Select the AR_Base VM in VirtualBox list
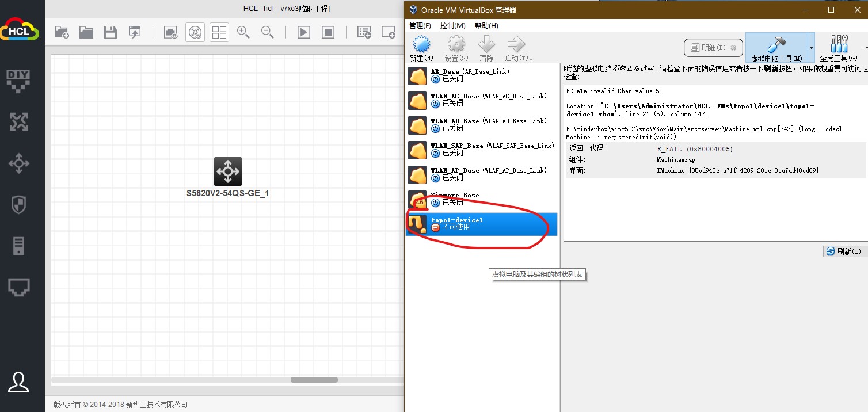This screenshot has width=868, height=412. (482, 75)
